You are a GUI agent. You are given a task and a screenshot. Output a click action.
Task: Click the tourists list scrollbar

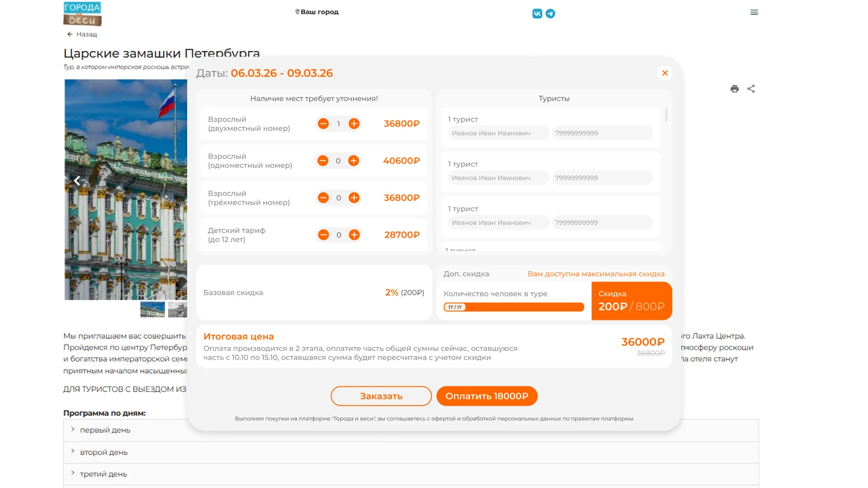666,114
